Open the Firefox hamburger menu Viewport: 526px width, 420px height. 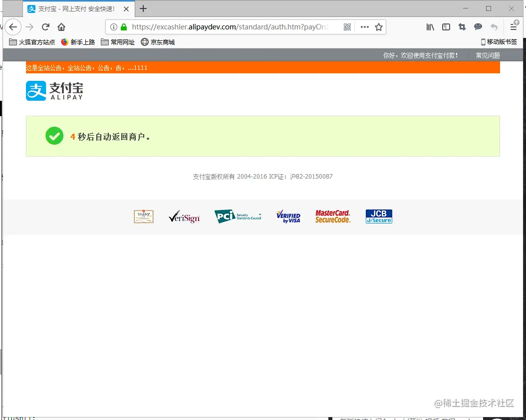[513, 27]
